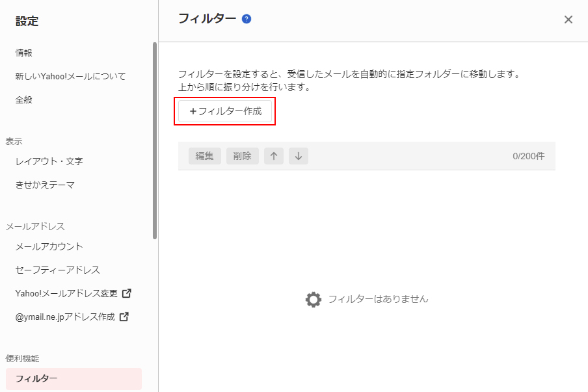Screen dimensions: 588x392
Task: Select 新しいYahoo!メールについて in the sidebar
Action: click(x=70, y=77)
